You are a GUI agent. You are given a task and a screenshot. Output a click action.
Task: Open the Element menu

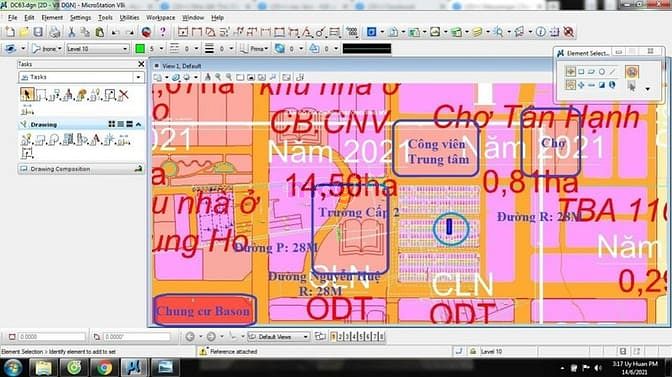click(52, 18)
